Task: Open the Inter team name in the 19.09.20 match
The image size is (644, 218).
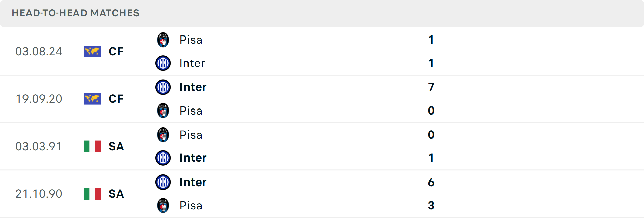Action: 193,87
